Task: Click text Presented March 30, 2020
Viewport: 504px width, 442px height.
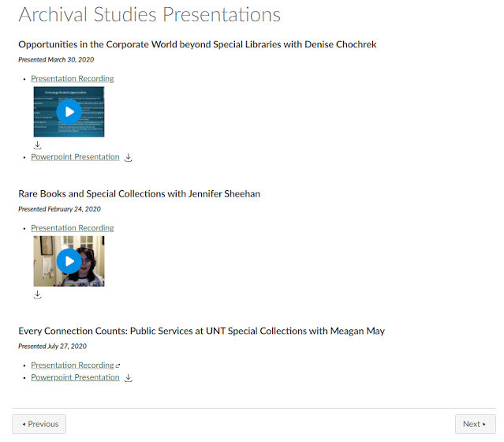Action: pyautogui.click(x=56, y=59)
